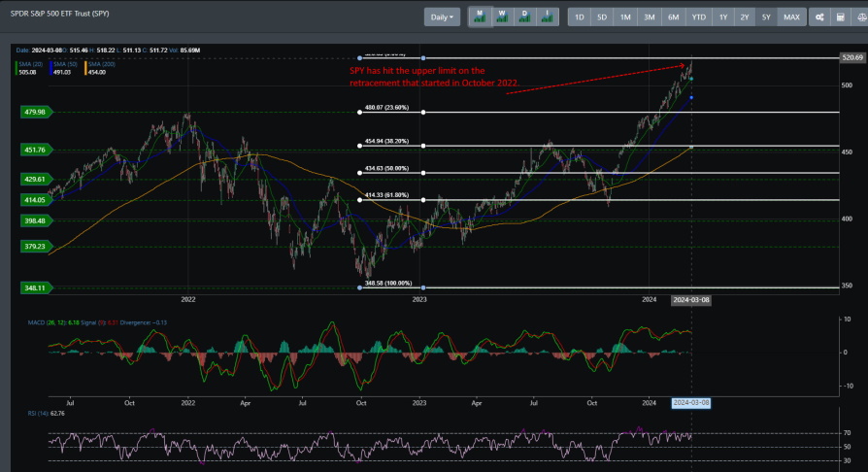Image resolution: width=868 pixels, height=472 pixels.
Task: Click the SMA (20) legend entry
Action: (x=29, y=68)
